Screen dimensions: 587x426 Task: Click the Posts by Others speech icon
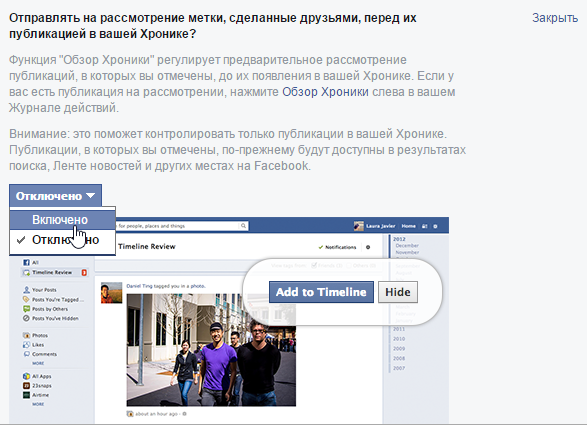click(26, 309)
